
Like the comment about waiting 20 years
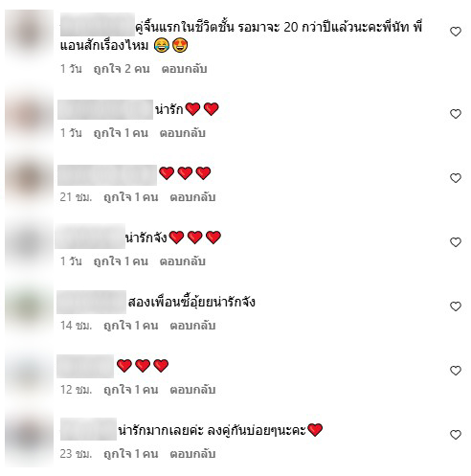tap(456, 32)
